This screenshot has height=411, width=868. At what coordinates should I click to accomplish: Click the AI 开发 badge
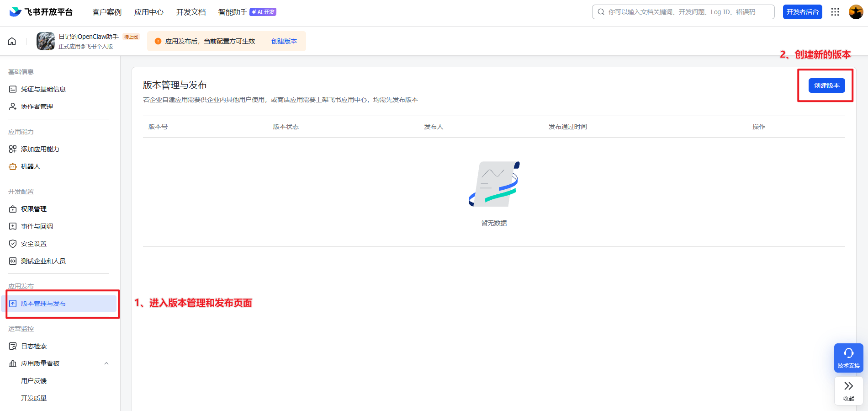coord(263,12)
